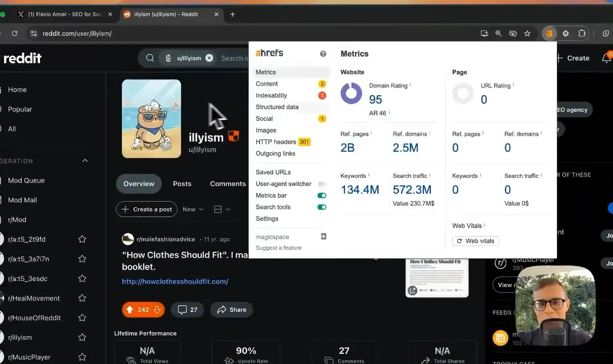Click Suggest a feature link

(279, 248)
